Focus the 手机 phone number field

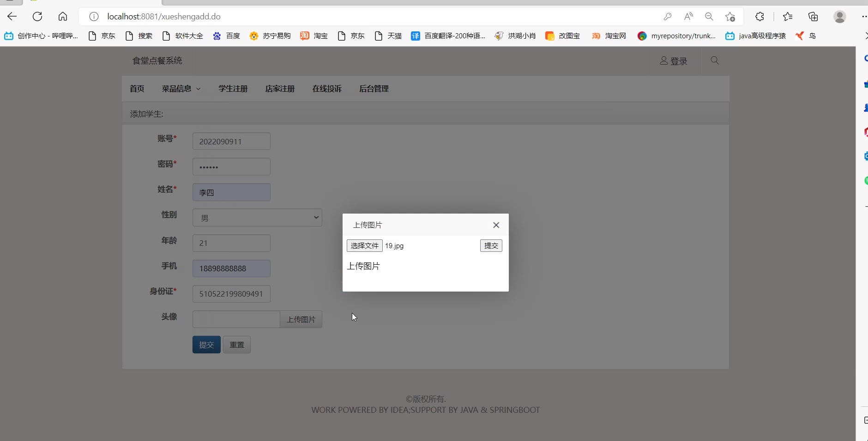(231, 268)
